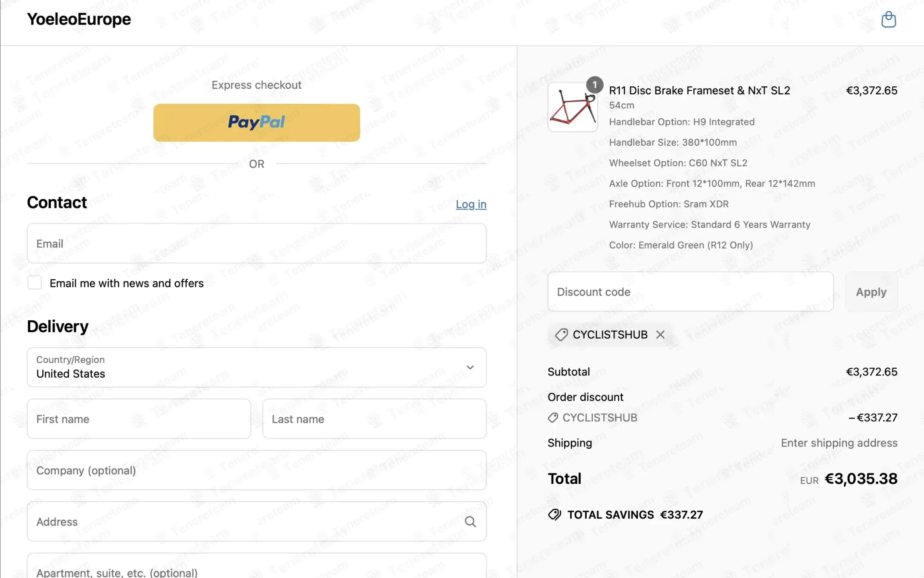The width and height of the screenshot is (924, 578).
Task: Focus the Email input field
Action: point(256,243)
